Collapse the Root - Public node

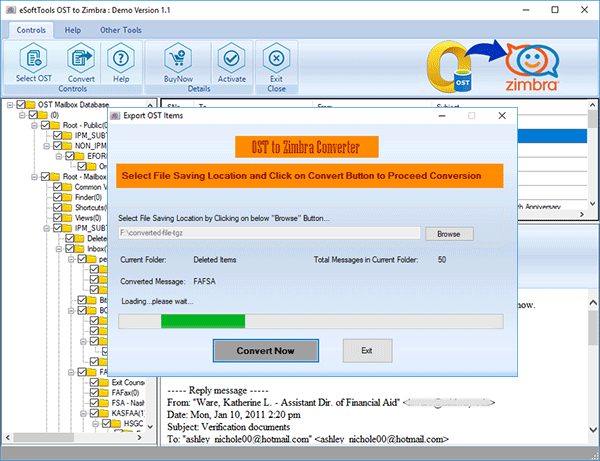[x=35, y=125]
